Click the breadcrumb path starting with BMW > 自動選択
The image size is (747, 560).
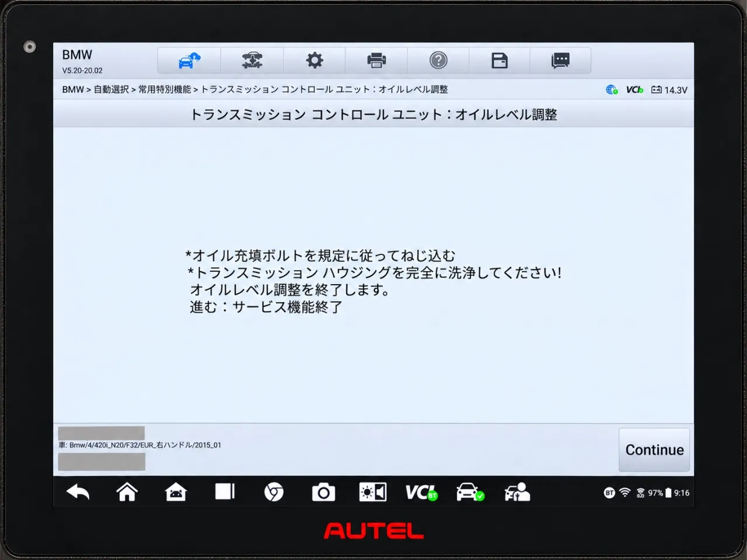[255, 89]
